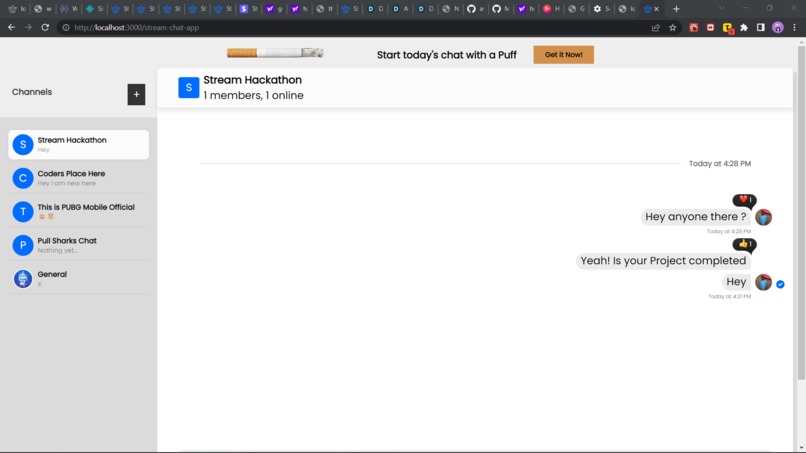The height and width of the screenshot is (453, 806).
Task: Open the tab search dropdown arrow
Action: 721,9
